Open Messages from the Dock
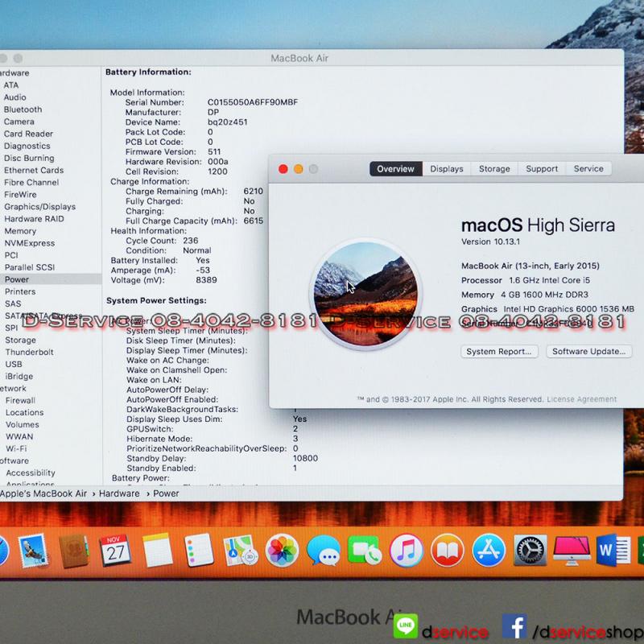Image resolution: width=644 pixels, height=644 pixels. [x=324, y=551]
